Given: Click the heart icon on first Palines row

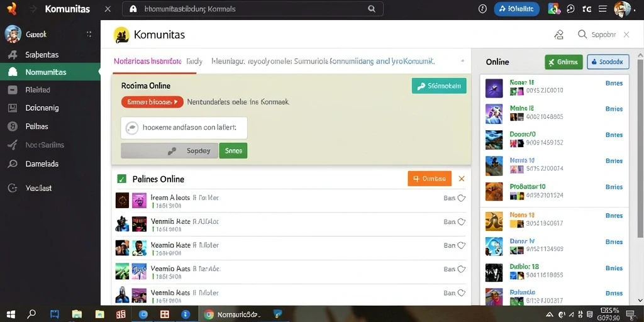Looking at the screenshot, I should (461, 198).
